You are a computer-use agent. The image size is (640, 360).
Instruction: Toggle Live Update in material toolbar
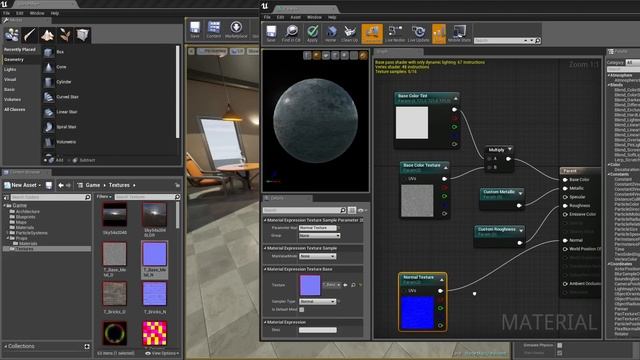coord(418,33)
